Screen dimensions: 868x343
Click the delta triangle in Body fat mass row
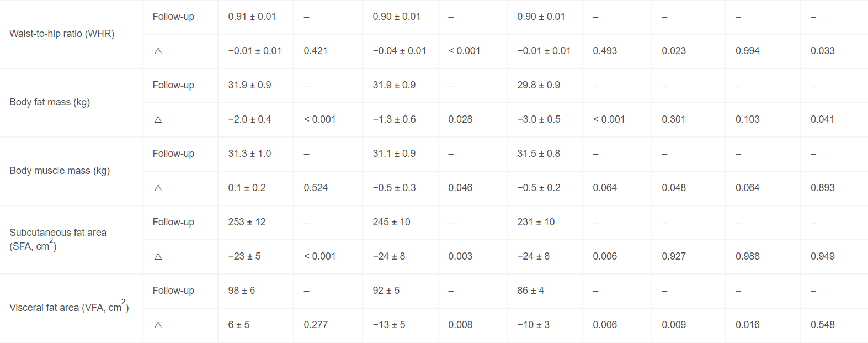point(158,119)
